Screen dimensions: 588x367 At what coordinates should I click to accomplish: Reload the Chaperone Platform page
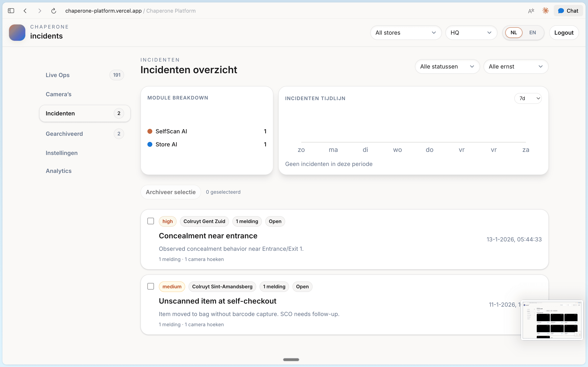pos(54,11)
